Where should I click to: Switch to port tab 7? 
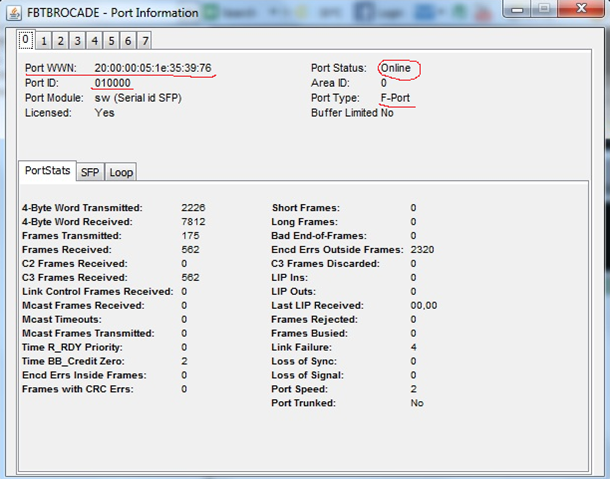click(145, 41)
